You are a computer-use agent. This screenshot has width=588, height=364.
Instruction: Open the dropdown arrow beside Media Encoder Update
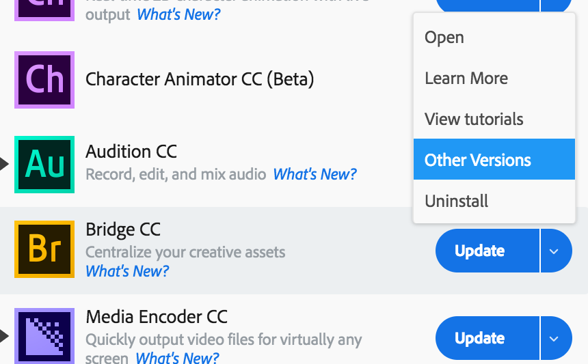tap(555, 338)
